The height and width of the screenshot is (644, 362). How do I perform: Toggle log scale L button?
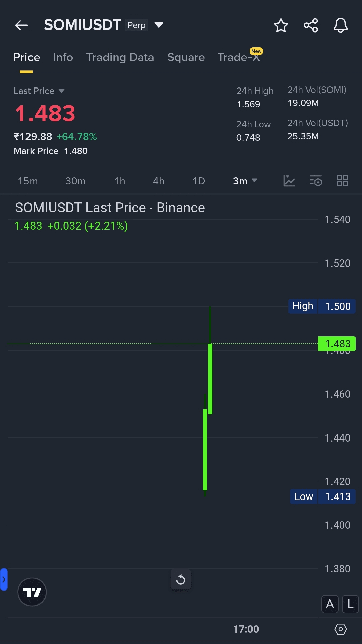[x=350, y=604]
